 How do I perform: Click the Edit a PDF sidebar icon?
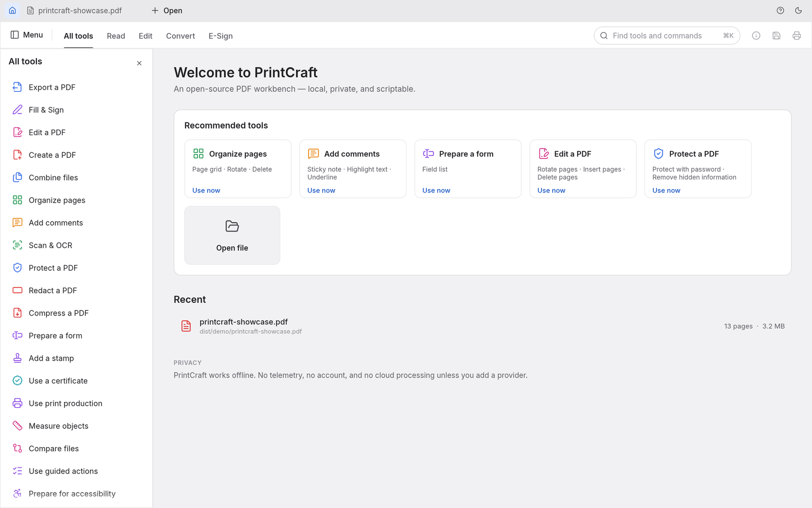click(17, 132)
